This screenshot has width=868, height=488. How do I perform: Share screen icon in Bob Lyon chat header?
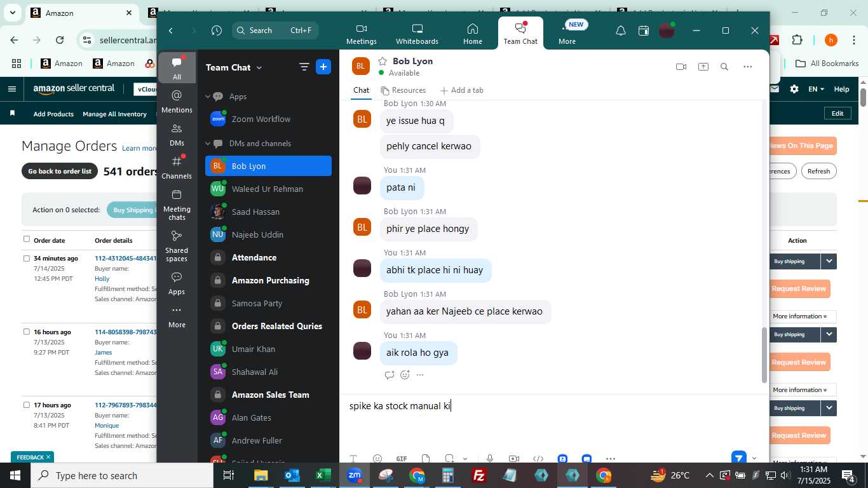pyautogui.click(x=703, y=67)
